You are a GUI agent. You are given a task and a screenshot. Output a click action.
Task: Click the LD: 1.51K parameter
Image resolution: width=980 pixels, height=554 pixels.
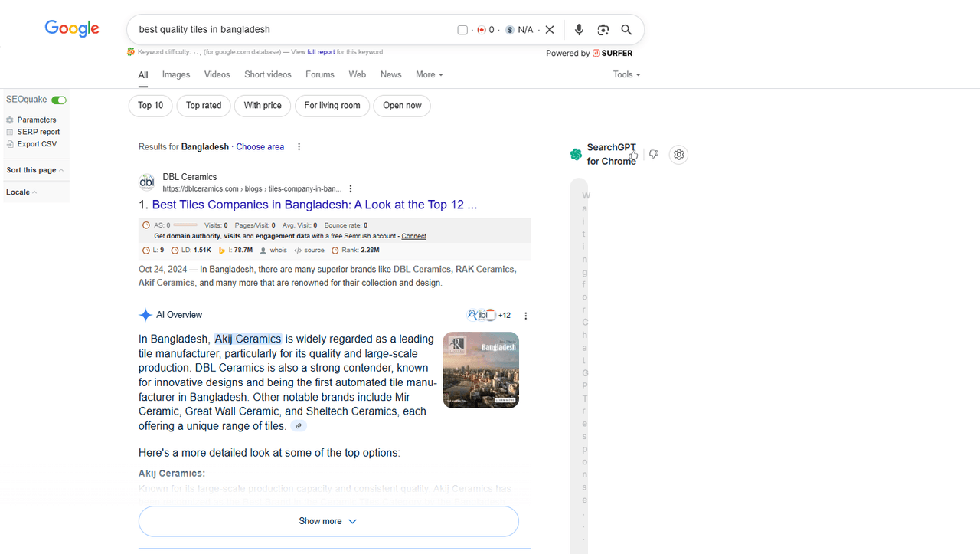[191, 251]
